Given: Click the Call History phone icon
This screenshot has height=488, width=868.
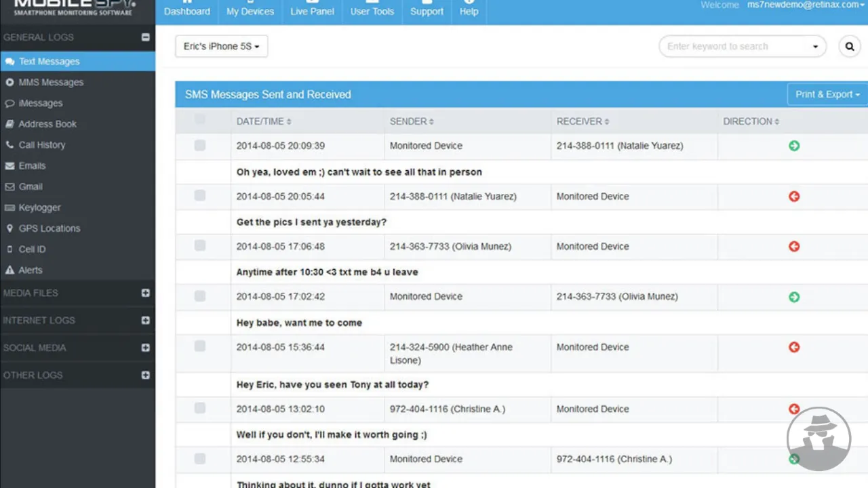Looking at the screenshot, I should [x=9, y=144].
